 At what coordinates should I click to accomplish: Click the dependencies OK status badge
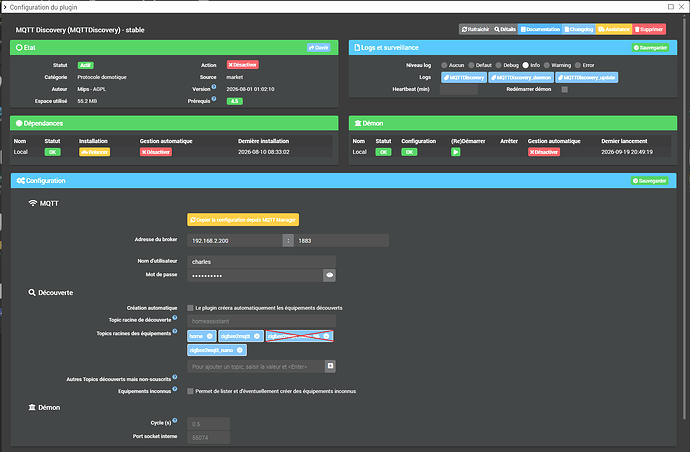point(52,152)
